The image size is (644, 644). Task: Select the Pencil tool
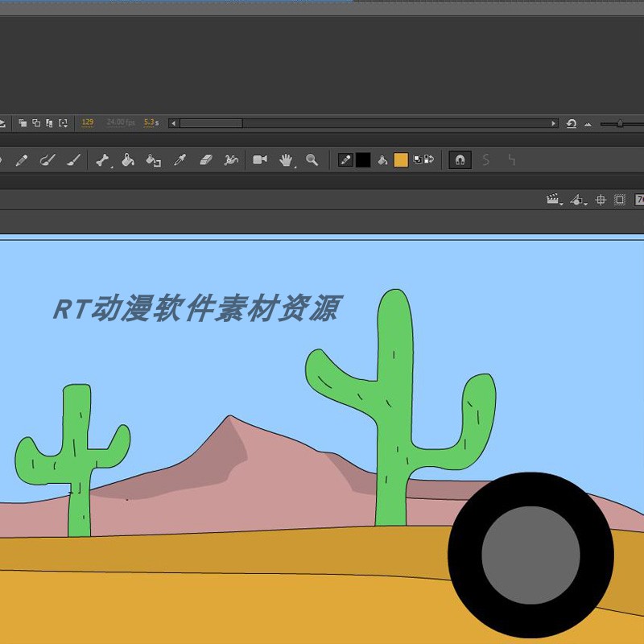[x=22, y=160]
